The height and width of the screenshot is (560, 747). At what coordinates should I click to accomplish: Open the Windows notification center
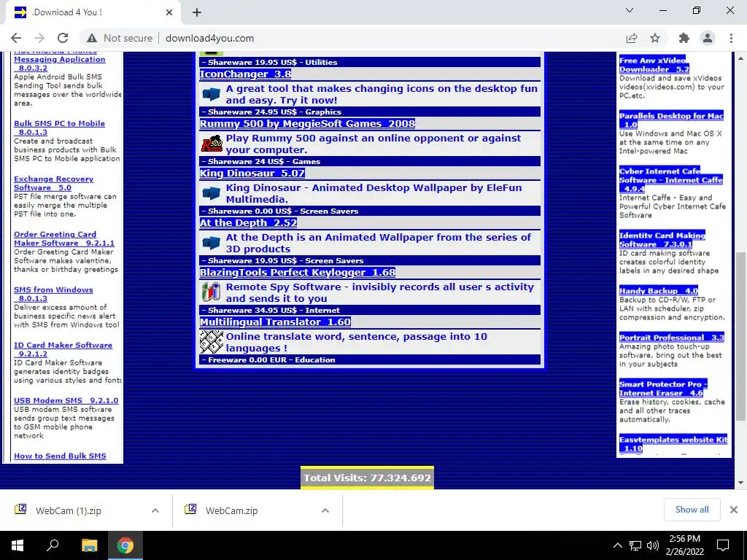tap(723, 545)
